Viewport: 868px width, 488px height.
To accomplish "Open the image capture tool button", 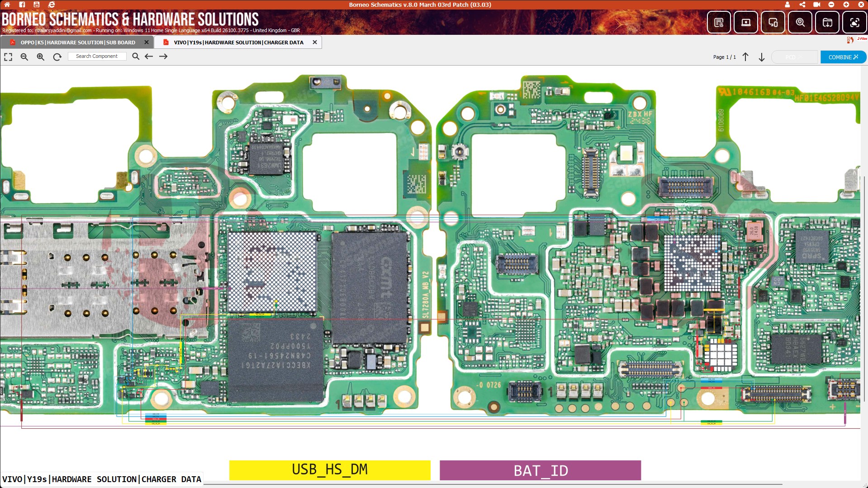I will coord(854,23).
